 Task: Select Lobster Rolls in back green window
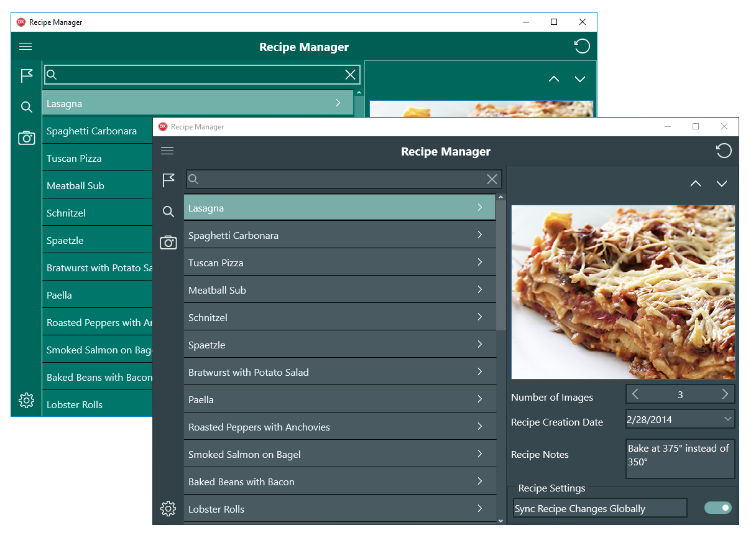pyautogui.click(x=98, y=404)
